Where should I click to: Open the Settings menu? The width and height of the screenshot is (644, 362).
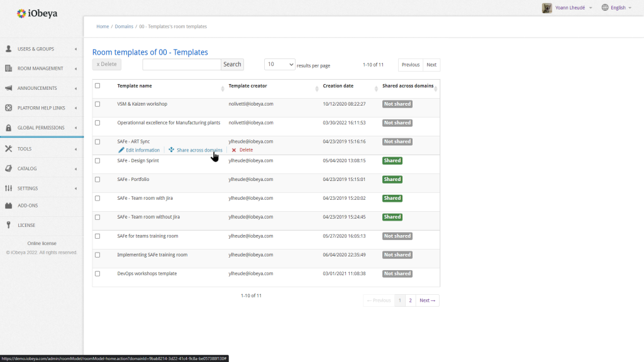(x=42, y=188)
